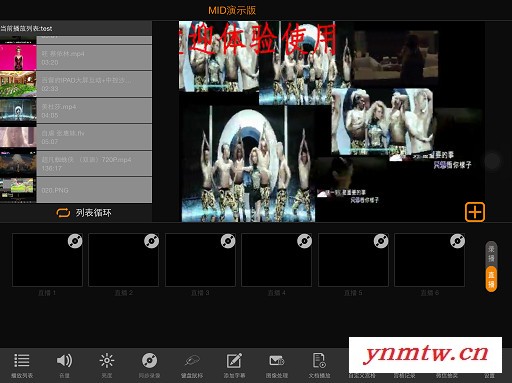Click the thumbnail beside the 05:07 item
The image size is (512, 383).
click(x=18, y=137)
